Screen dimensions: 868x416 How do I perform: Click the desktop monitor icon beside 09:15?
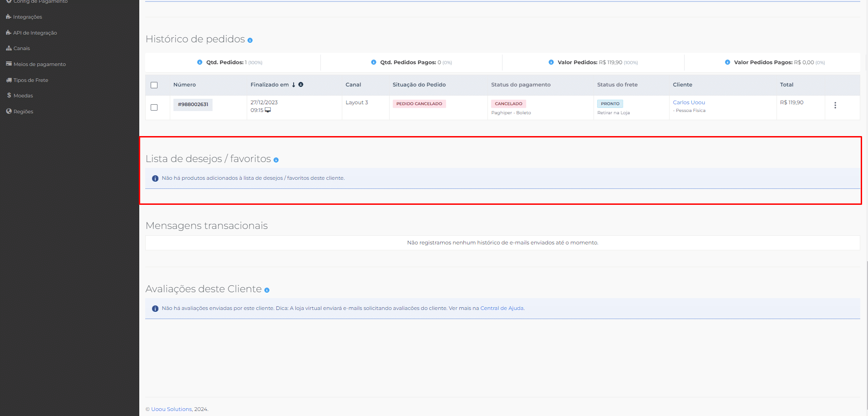coord(268,110)
